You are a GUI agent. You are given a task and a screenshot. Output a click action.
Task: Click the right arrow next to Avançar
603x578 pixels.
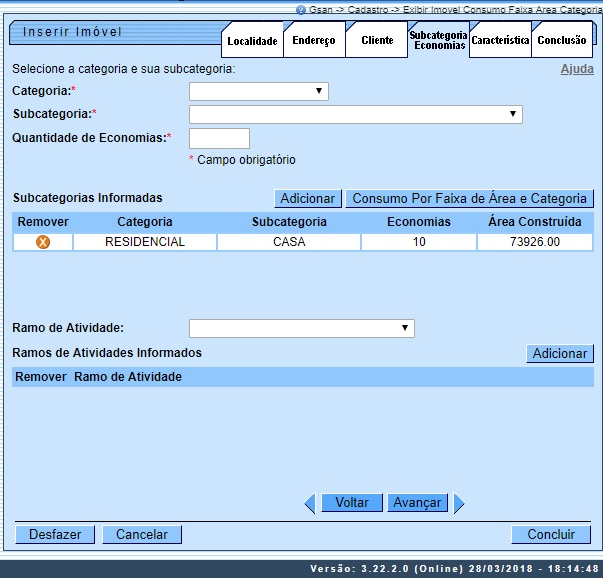457,503
